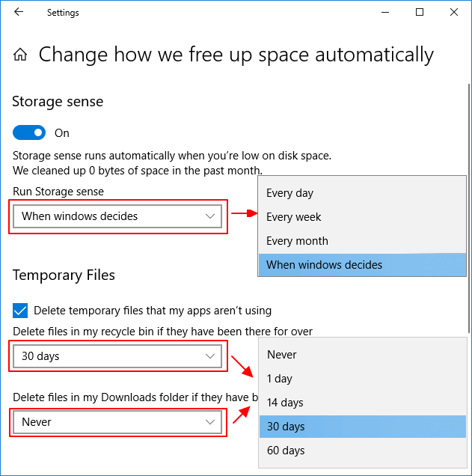Uncheck Delete temporary files checkbox
Image resolution: width=472 pixels, height=476 pixels.
(x=20, y=310)
